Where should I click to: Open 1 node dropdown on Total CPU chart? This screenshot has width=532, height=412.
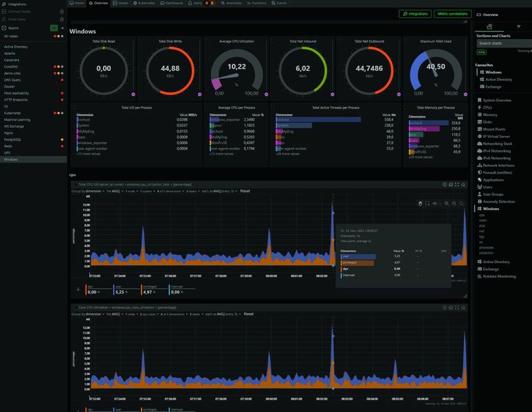coord(131,191)
